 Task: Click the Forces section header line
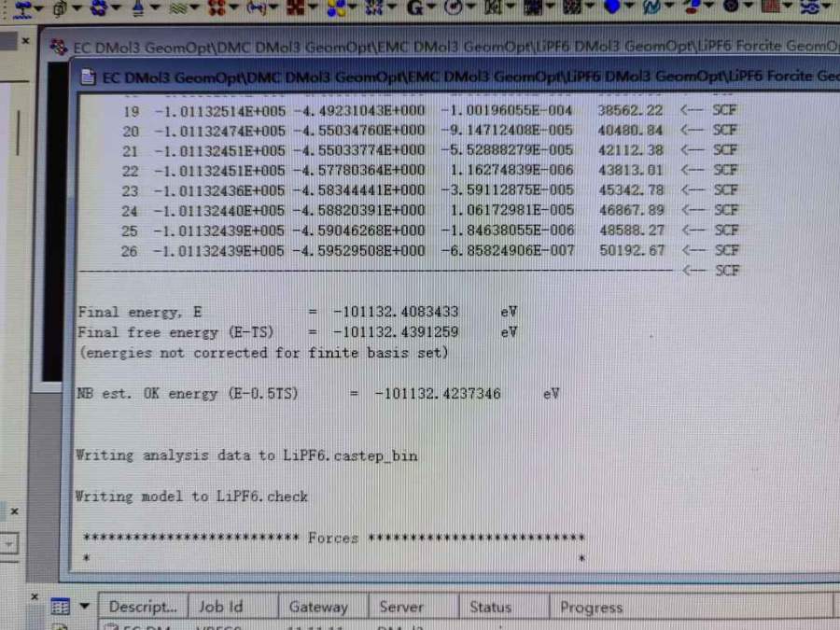pos(333,538)
